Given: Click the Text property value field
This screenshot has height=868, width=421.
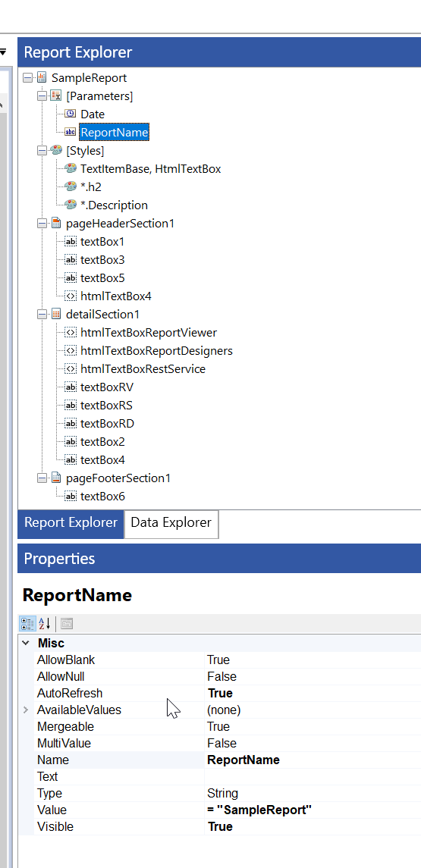Looking at the screenshot, I should click(x=313, y=777).
